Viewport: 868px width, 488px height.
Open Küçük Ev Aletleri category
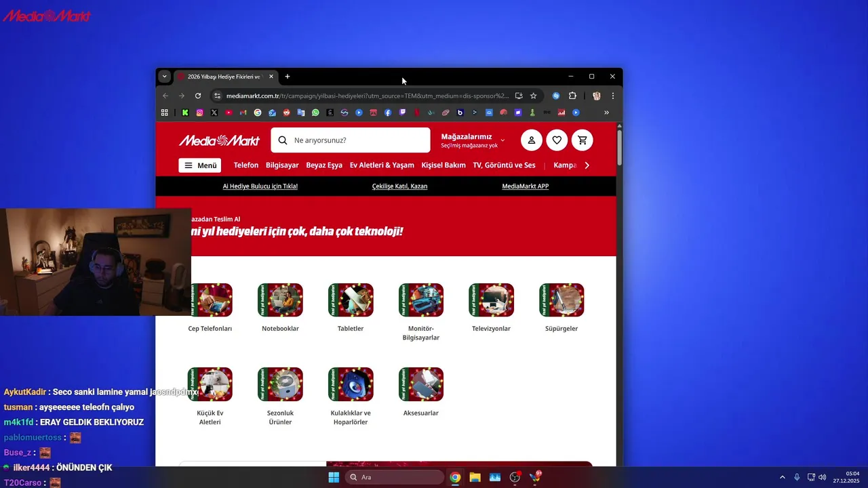coord(210,397)
